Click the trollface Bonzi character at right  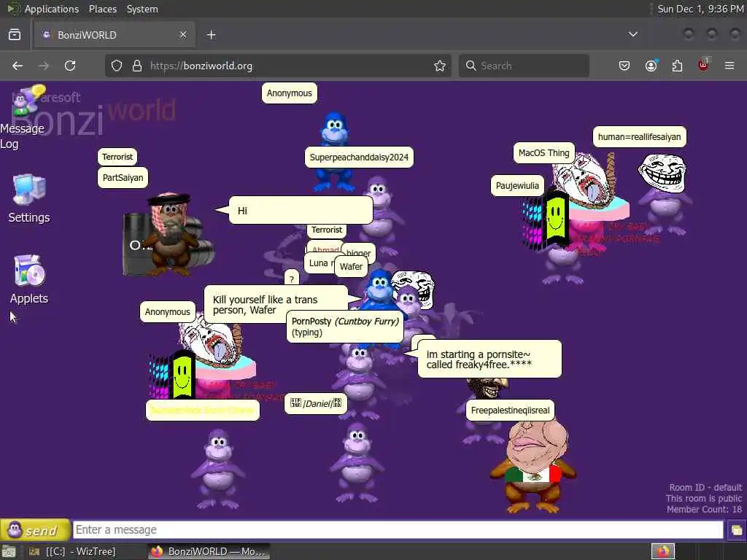coord(664,192)
